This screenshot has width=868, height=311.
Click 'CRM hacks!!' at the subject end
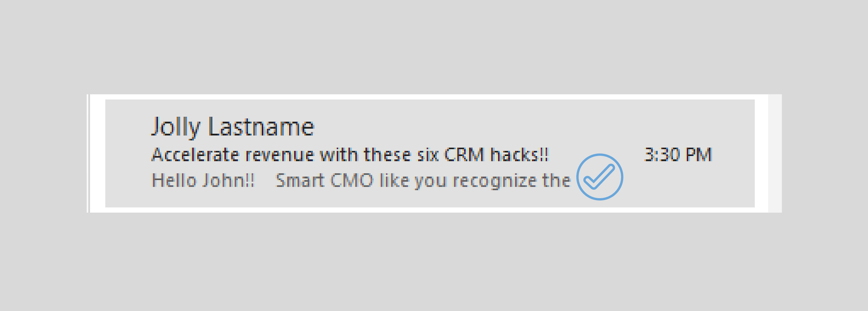pyautogui.click(x=496, y=155)
